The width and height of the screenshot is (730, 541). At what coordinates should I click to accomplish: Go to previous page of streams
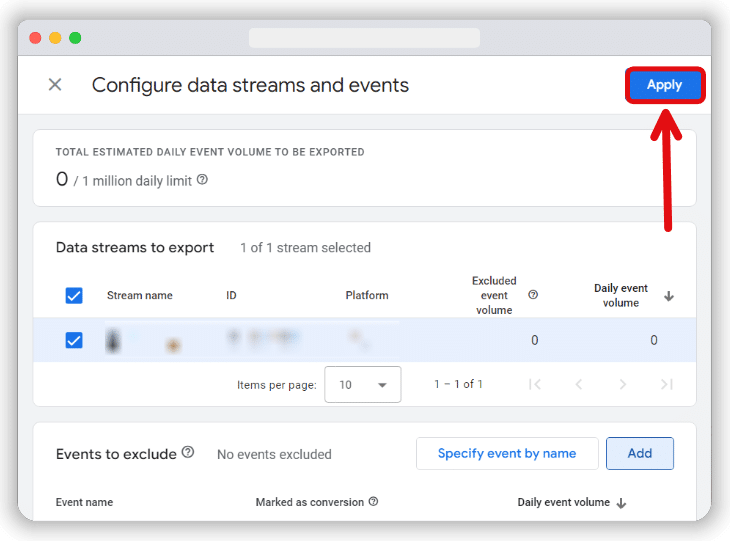579,384
